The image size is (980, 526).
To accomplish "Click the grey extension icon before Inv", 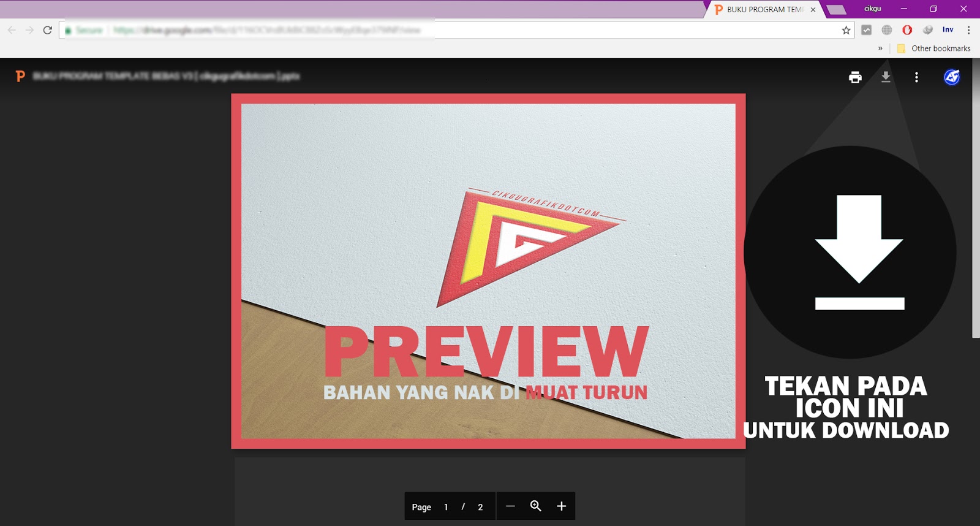I will tap(927, 30).
